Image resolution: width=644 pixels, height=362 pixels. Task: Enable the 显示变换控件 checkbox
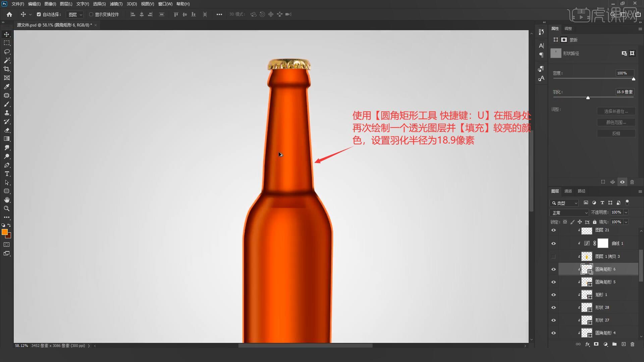[x=91, y=14]
